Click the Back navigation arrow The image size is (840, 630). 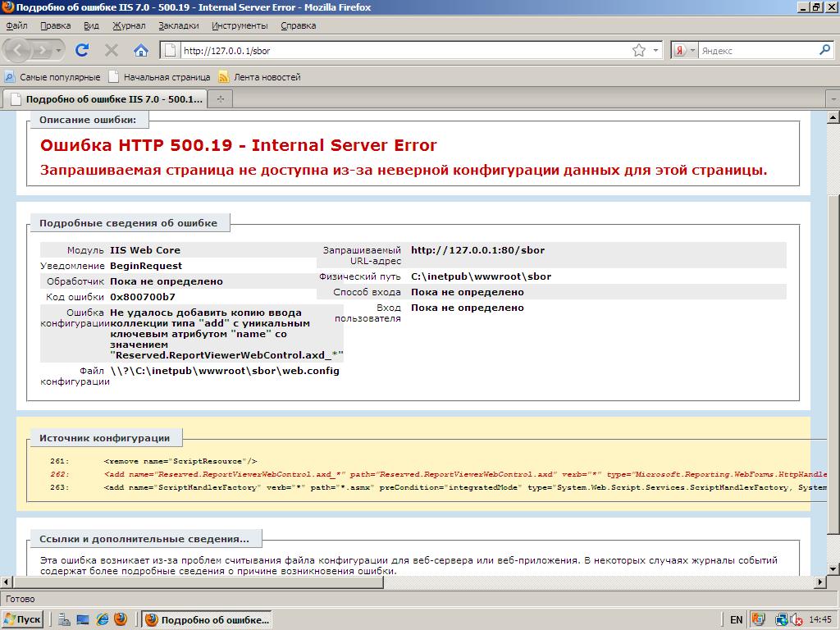[x=18, y=50]
